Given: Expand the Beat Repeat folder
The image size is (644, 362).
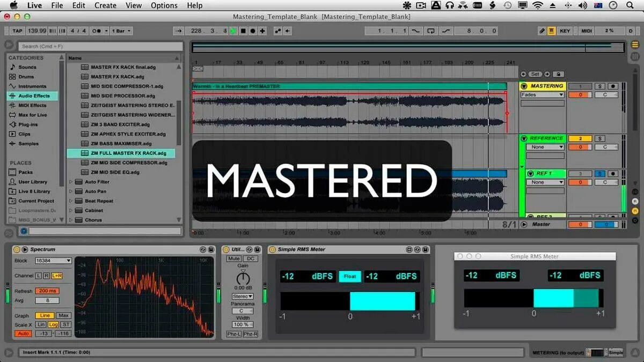Looking at the screenshot, I should click(71, 201).
